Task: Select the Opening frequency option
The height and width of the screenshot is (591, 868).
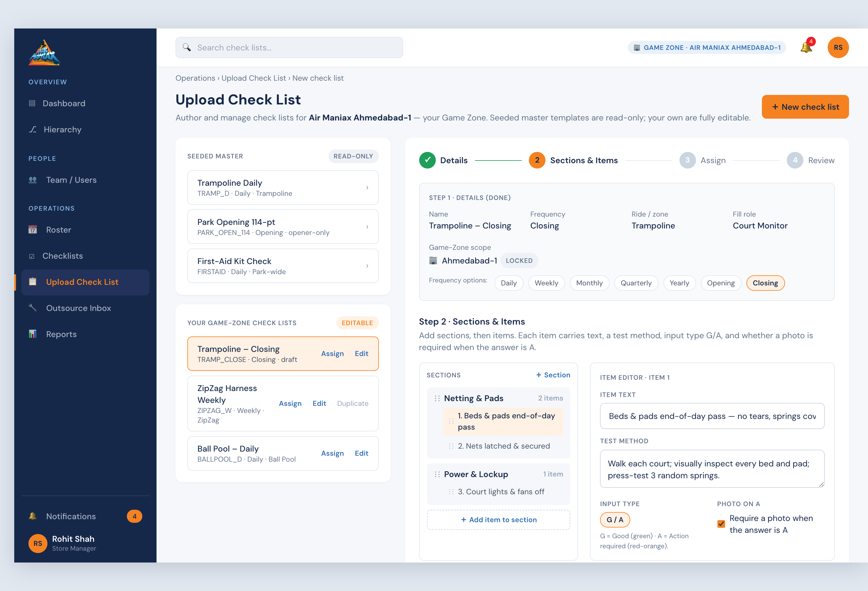Action: click(720, 283)
